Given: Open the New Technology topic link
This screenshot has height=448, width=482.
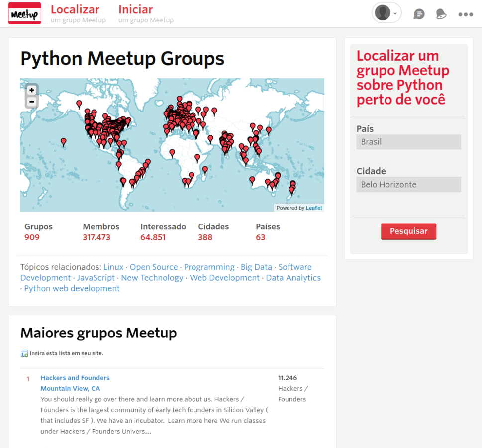Looking at the screenshot, I should click(152, 278).
